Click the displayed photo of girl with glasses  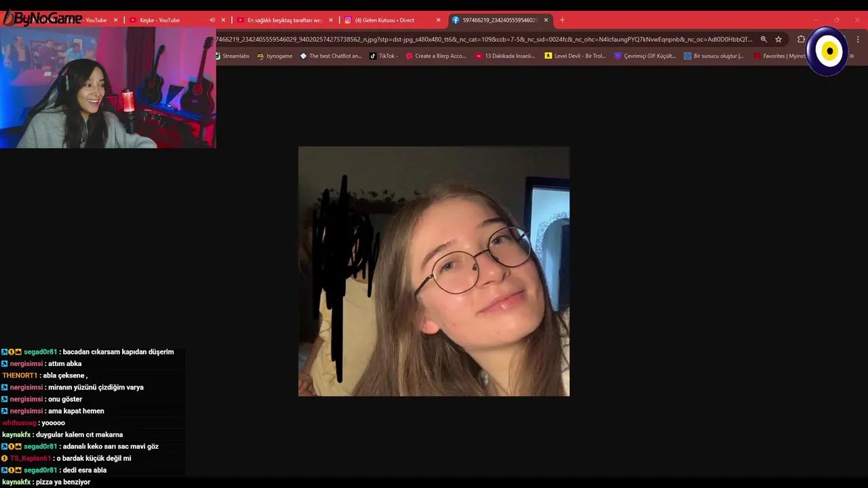coord(434,271)
